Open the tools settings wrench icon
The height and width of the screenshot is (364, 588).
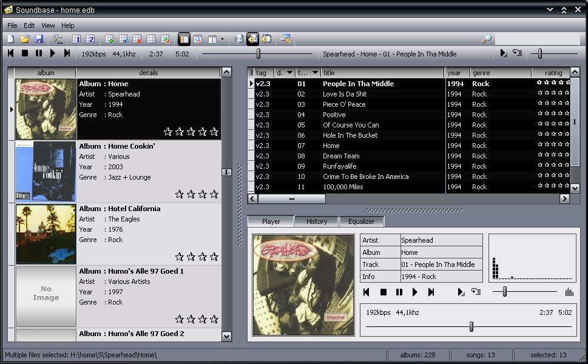tap(58, 39)
